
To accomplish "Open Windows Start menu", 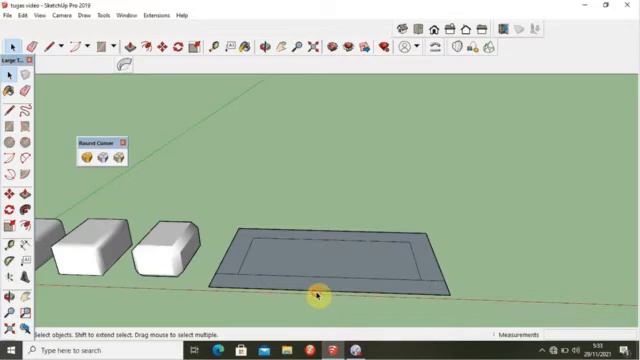I will pos(11,350).
